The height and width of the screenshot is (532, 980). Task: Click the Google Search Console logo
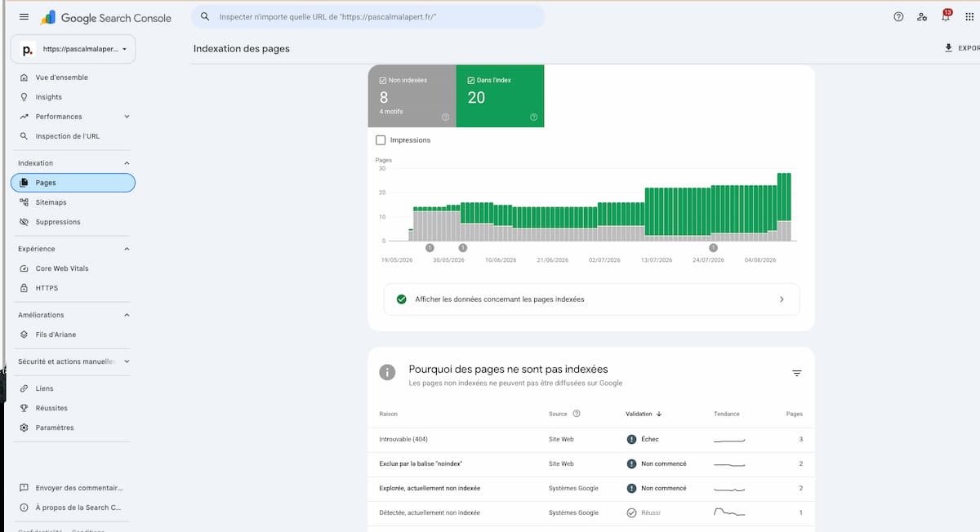point(106,17)
